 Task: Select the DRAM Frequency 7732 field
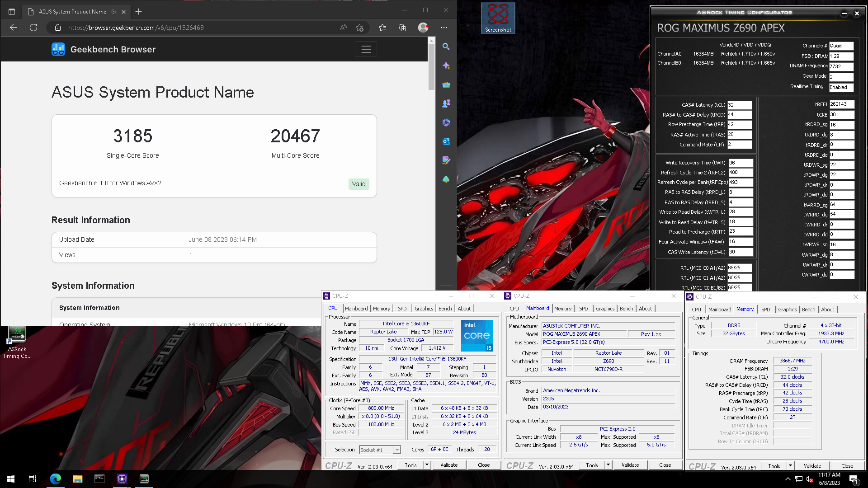[x=841, y=66]
